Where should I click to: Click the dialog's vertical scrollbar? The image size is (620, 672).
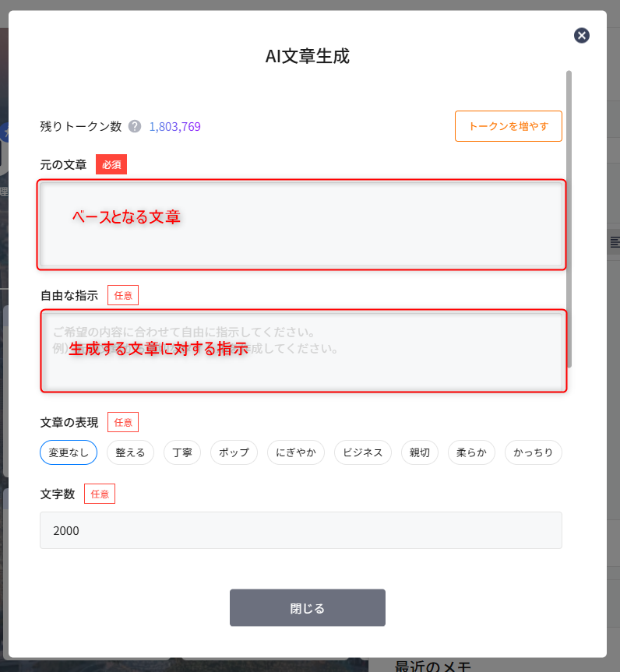click(x=569, y=218)
